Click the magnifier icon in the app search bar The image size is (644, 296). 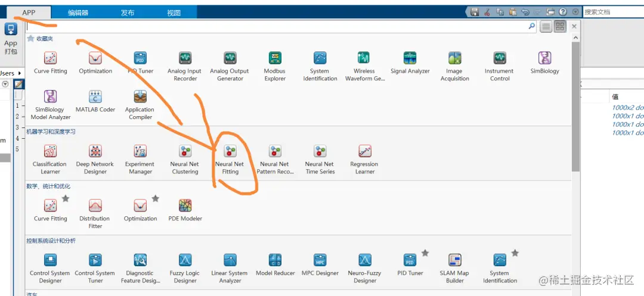[x=532, y=26]
